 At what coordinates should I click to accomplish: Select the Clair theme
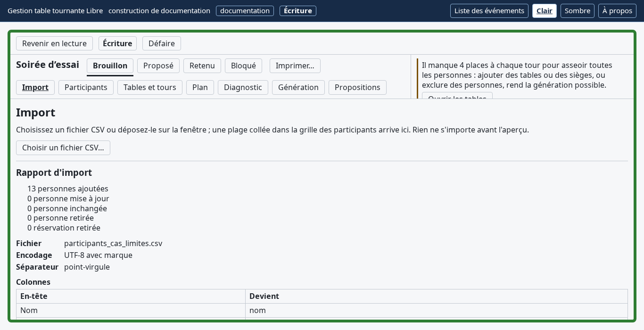point(545,11)
